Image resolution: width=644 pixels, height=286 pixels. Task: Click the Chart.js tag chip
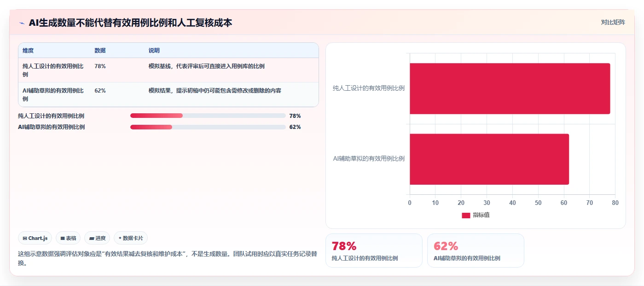35,238
